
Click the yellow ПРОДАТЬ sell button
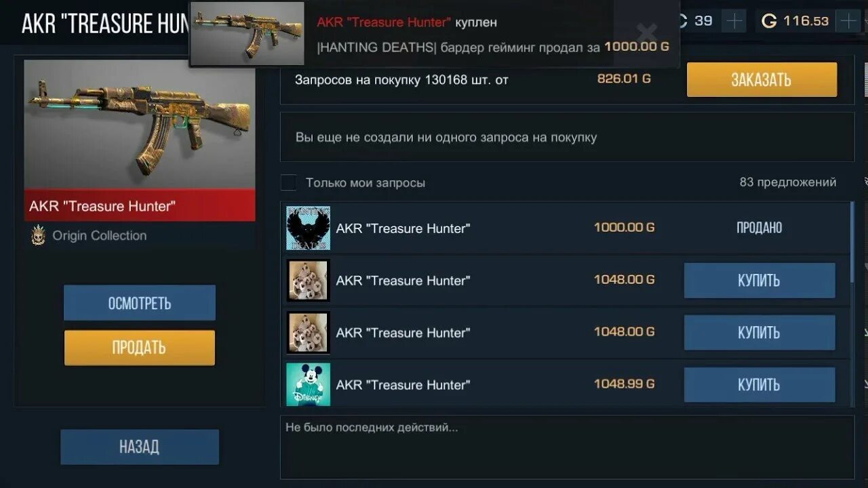point(140,348)
